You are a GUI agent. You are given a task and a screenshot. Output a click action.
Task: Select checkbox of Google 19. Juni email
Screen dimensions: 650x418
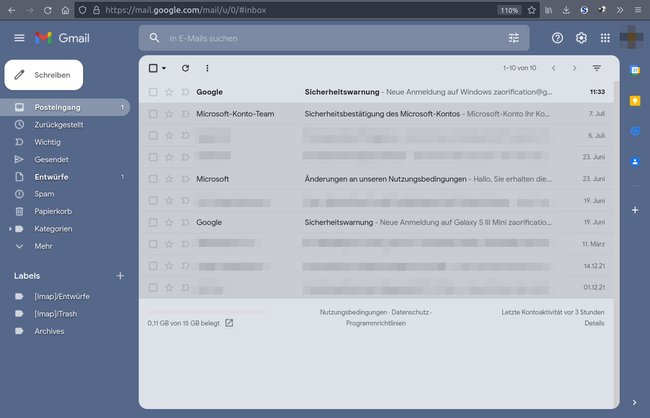153,222
